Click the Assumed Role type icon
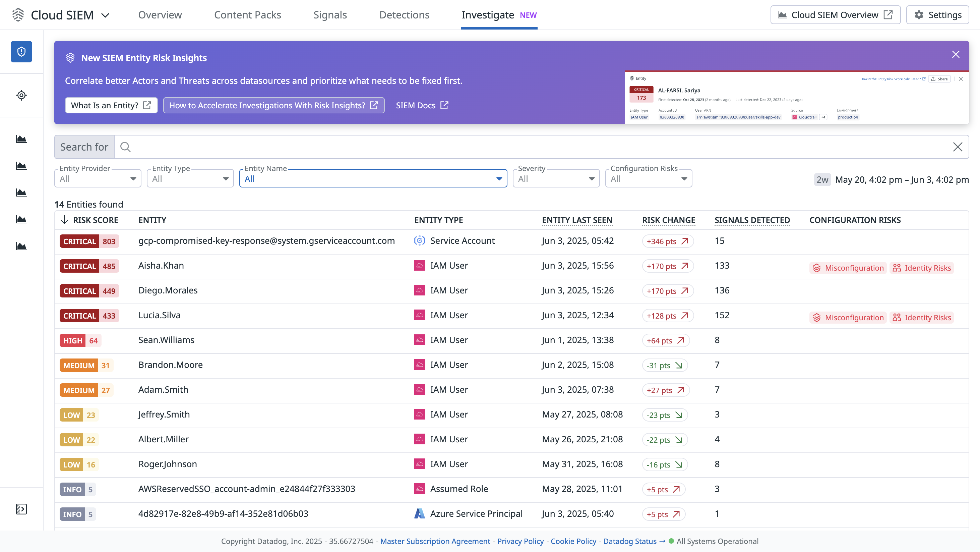 click(x=419, y=489)
